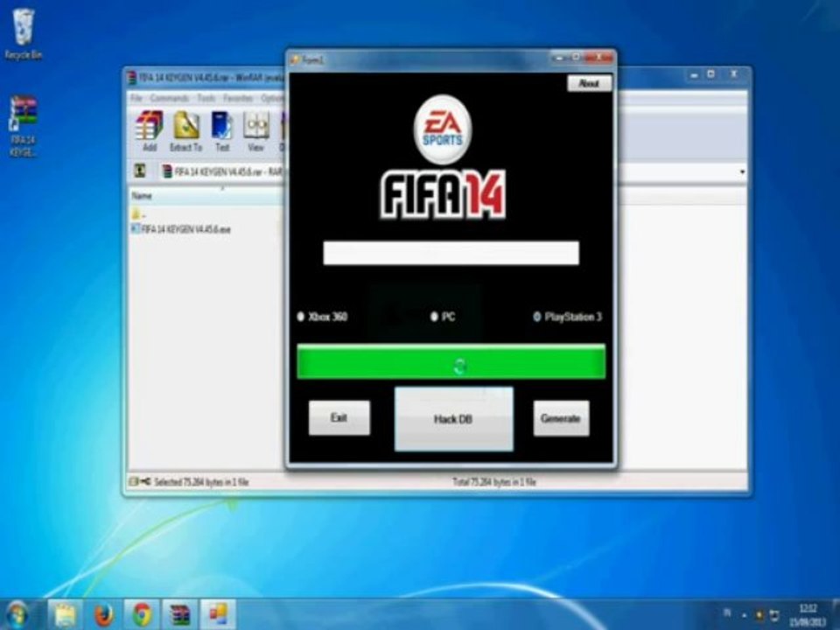This screenshot has height=630, width=840.
Task: Click the About button in Form1
Action: tap(589, 84)
